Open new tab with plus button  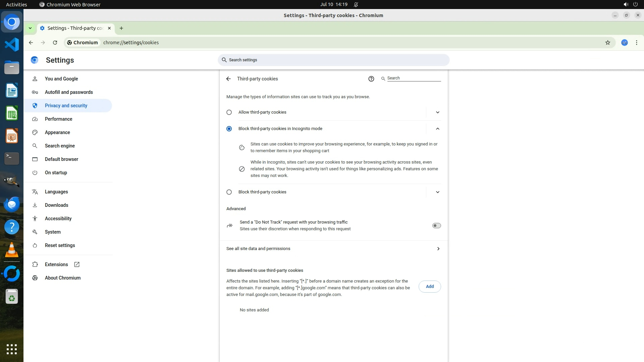point(121,28)
